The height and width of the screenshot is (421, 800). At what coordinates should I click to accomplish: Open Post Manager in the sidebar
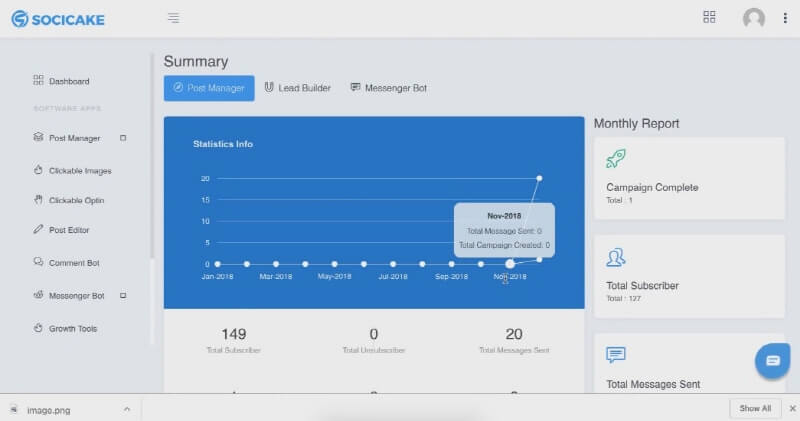(x=74, y=138)
